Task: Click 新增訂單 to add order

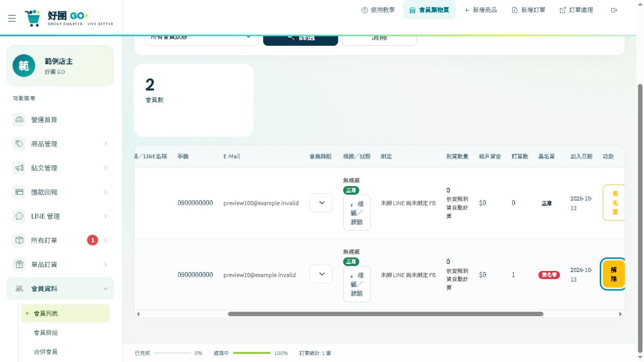Action: click(x=528, y=10)
